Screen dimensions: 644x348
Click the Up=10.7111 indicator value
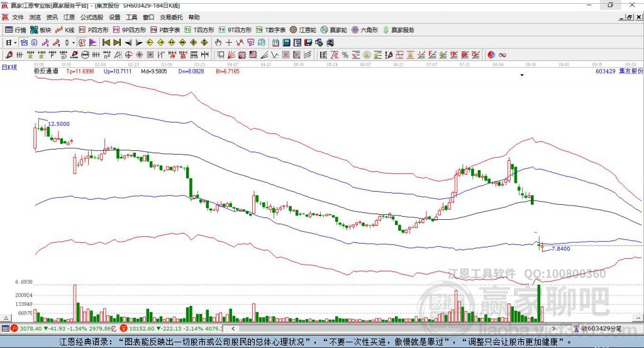coord(118,72)
